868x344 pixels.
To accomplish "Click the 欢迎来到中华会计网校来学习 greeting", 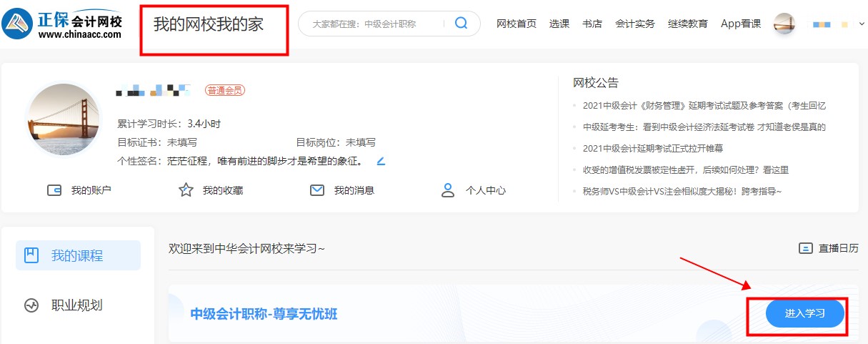I will [246, 248].
